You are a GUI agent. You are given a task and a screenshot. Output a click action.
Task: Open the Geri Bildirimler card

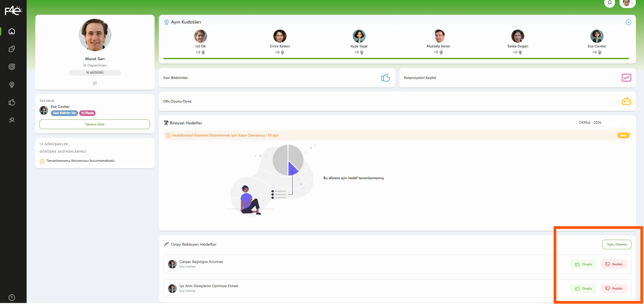(277, 78)
